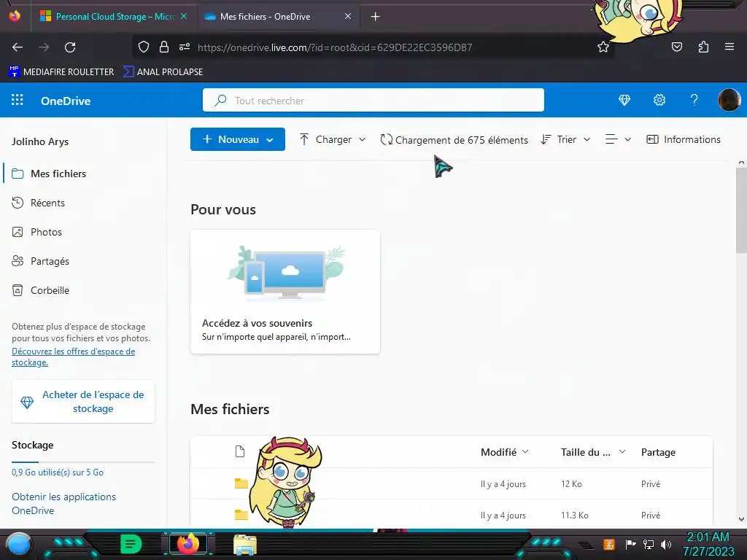Open Firefox extensions puzzle icon
The image size is (747, 560).
tap(703, 47)
